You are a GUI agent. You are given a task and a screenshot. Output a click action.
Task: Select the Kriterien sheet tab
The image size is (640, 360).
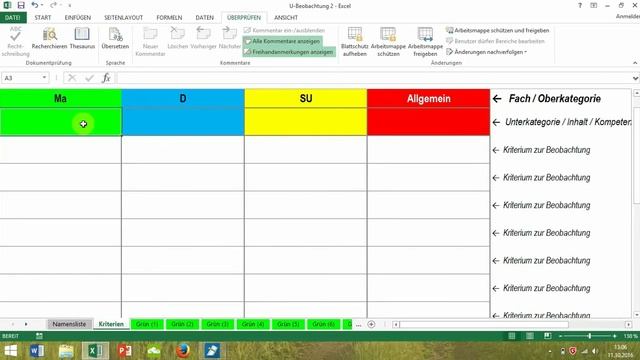pos(111,324)
